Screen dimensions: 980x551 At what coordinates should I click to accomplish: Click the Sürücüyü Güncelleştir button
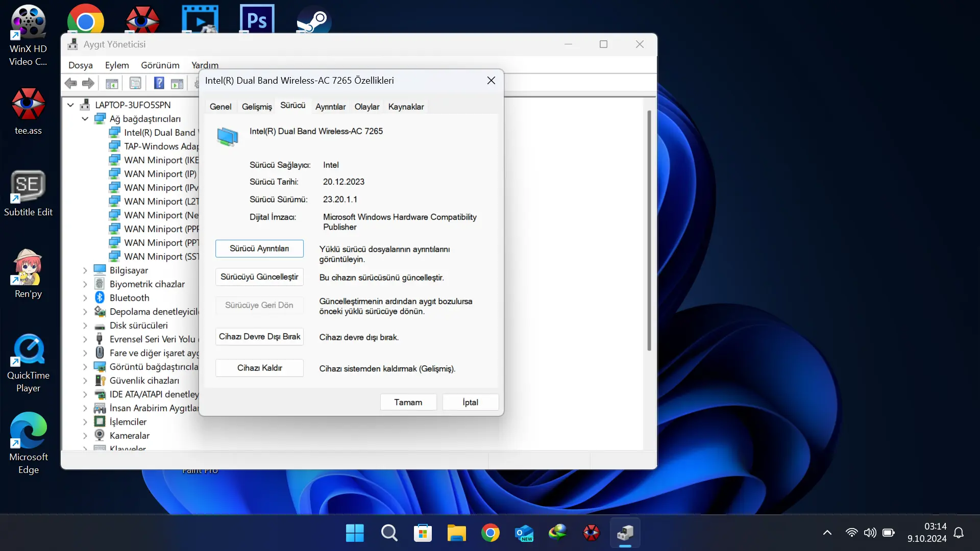tap(259, 277)
